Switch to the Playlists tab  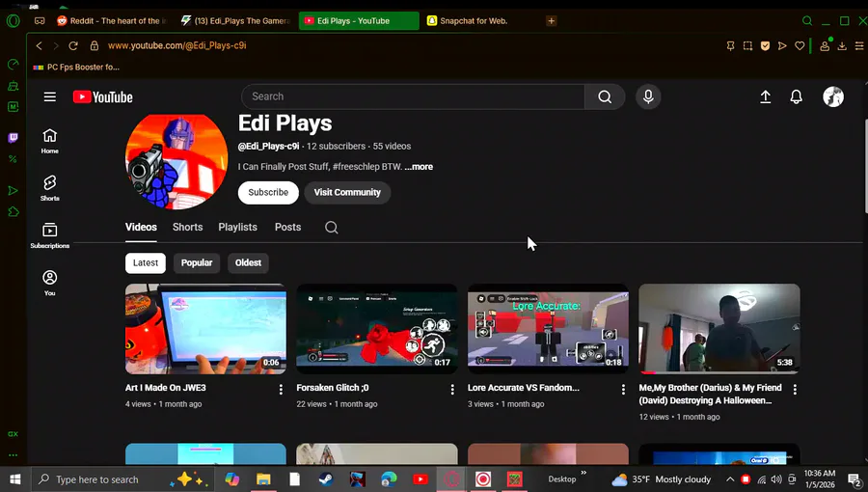point(237,228)
